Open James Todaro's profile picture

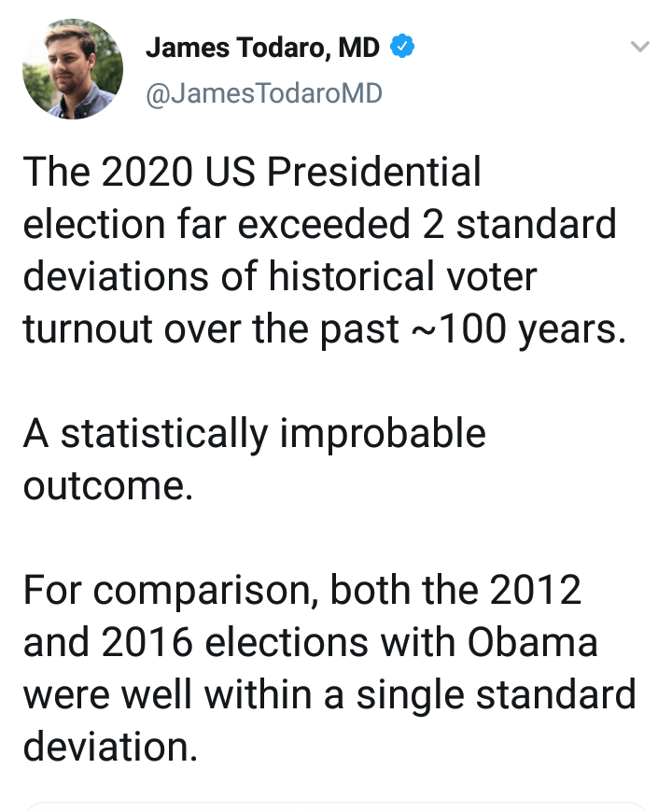[73, 69]
